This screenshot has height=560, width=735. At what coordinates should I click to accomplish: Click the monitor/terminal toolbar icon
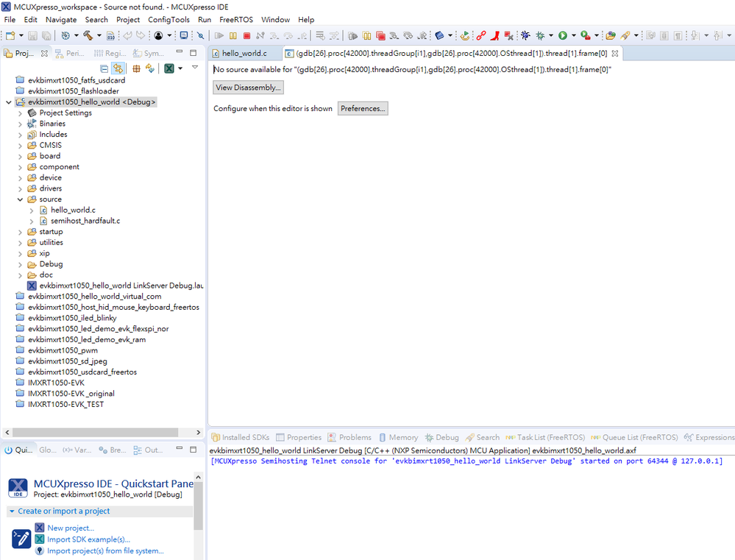[x=184, y=35]
